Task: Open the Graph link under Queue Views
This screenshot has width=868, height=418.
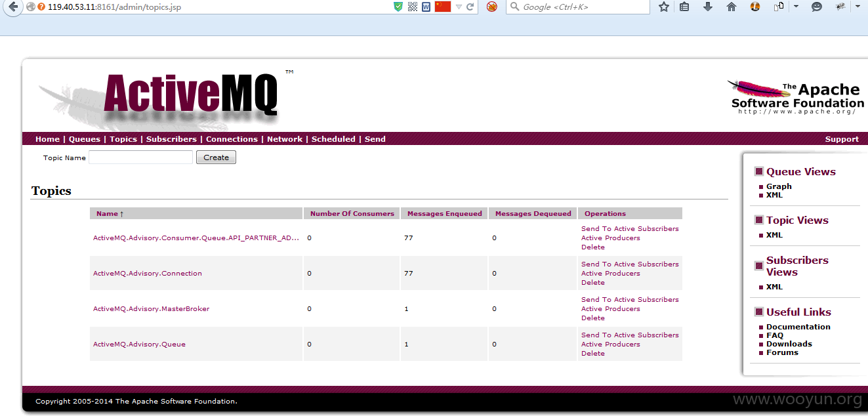Action: pyautogui.click(x=779, y=186)
